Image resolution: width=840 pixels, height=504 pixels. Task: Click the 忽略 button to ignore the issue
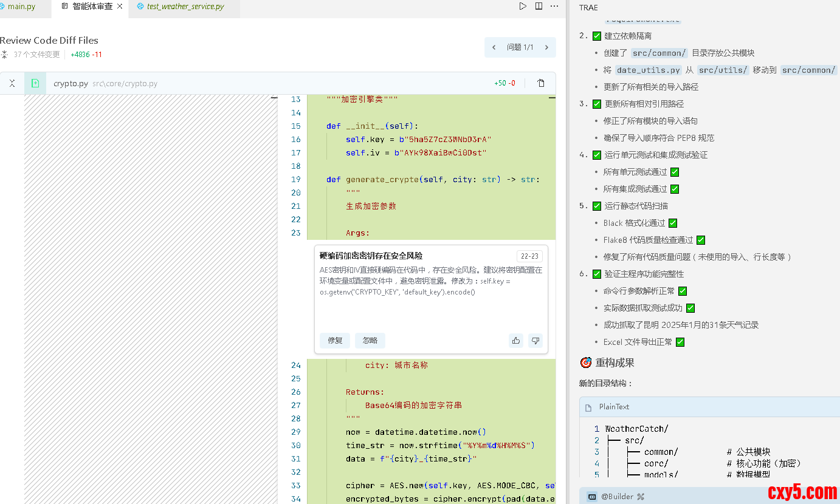point(370,341)
